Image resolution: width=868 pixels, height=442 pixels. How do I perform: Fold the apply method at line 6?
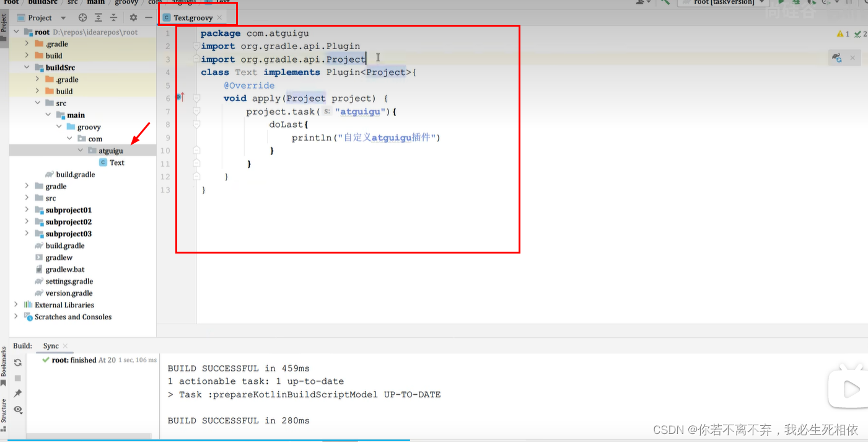click(196, 98)
